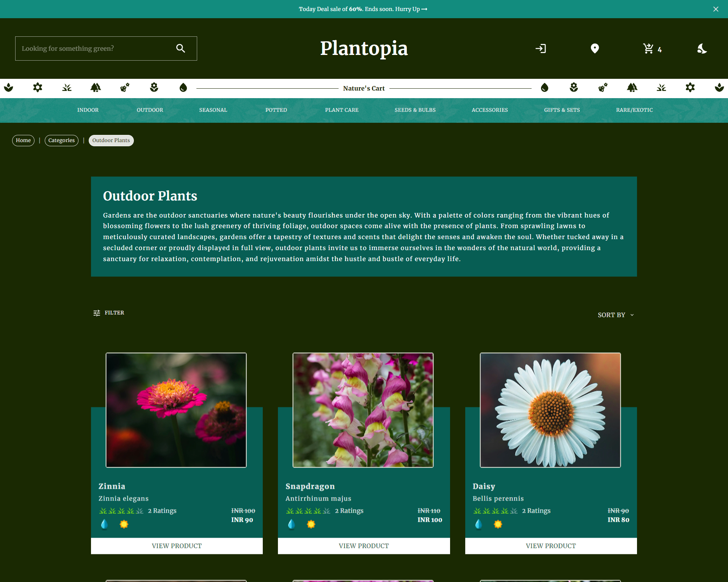View the Snapdragon product

tap(364, 546)
